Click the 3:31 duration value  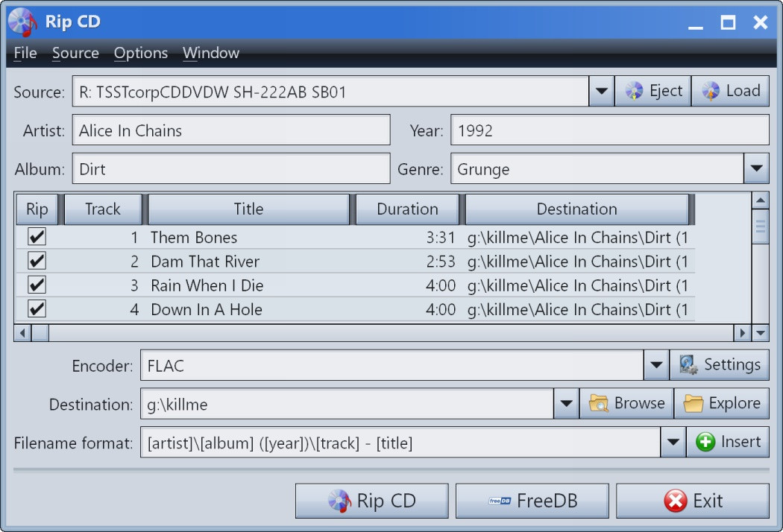(441, 238)
